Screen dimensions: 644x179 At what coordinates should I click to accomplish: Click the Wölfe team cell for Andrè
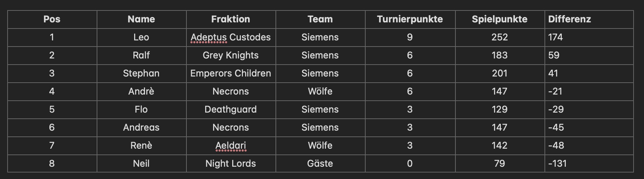[x=320, y=91]
